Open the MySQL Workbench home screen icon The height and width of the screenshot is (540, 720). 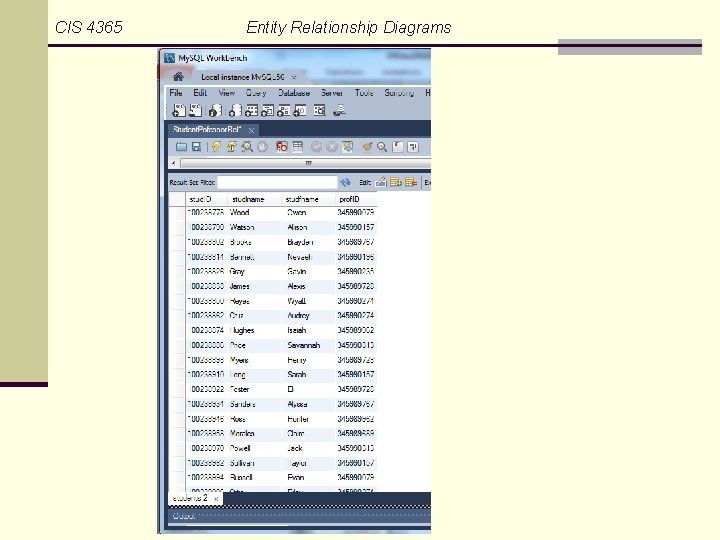click(178, 77)
